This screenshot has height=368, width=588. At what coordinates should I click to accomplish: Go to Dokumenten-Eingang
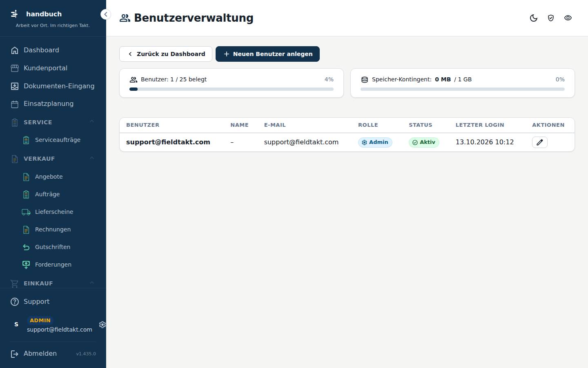click(53, 86)
